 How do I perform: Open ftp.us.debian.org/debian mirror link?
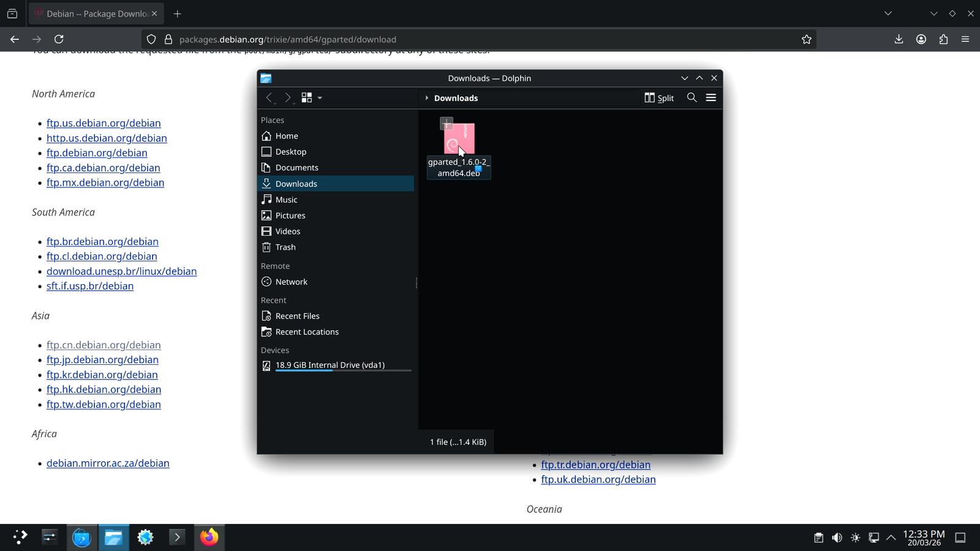(104, 123)
